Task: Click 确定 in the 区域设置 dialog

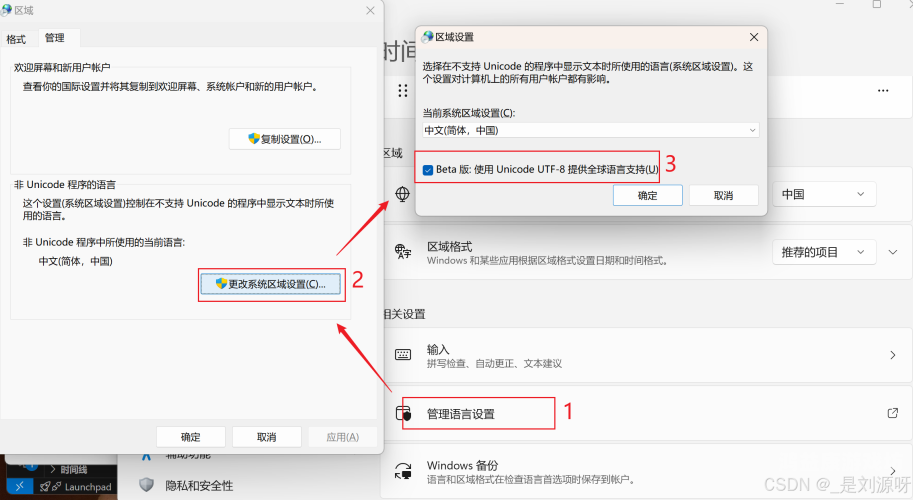Action: pos(647,196)
